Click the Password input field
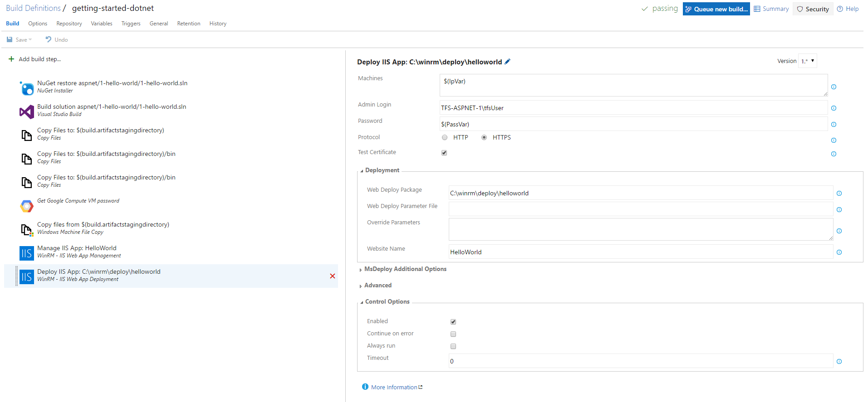This screenshot has height=402, width=868. tap(633, 124)
